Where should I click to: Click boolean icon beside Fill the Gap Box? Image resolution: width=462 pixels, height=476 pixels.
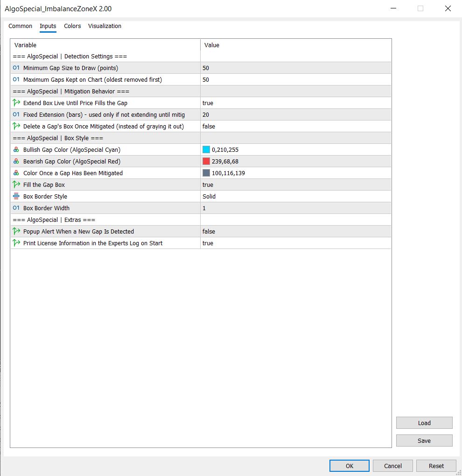[x=16, y=184]
